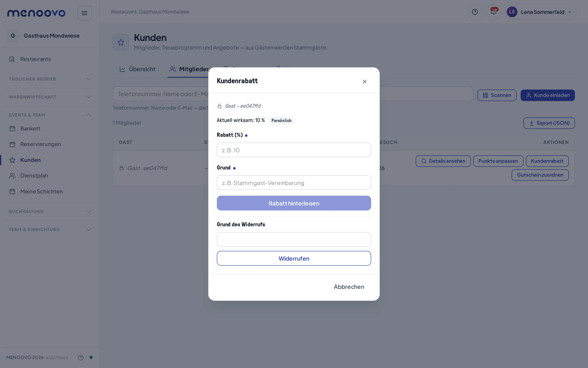The height and width of the screenshot is (368, 588).
Task: Open Dienstplan in the sidebar
Action: [50, 175]
